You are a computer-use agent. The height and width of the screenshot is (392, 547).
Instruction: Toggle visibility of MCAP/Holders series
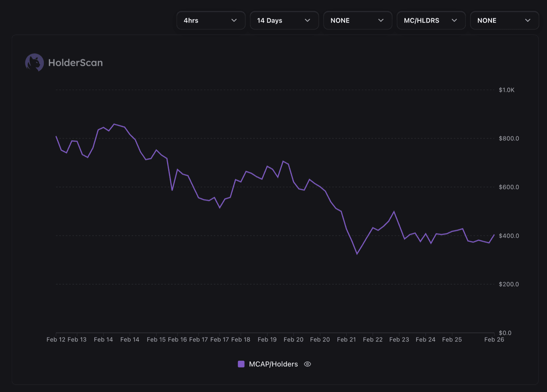307,364
